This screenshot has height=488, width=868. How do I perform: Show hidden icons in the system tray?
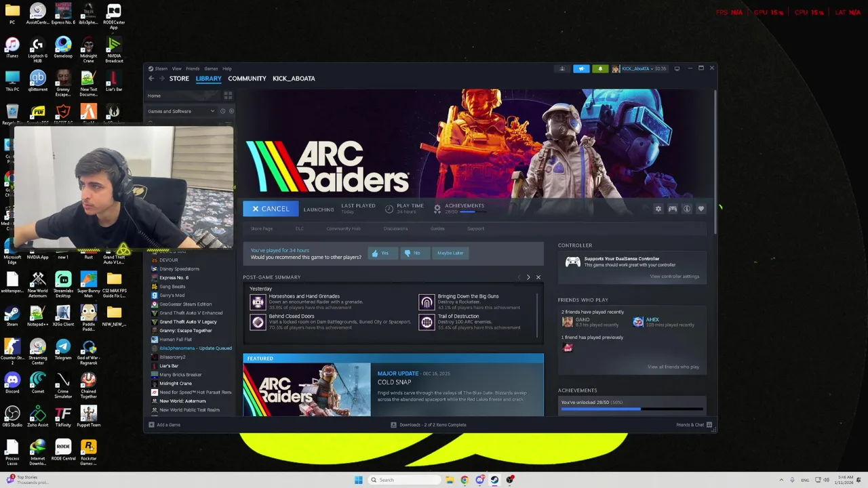coord(781,480)
